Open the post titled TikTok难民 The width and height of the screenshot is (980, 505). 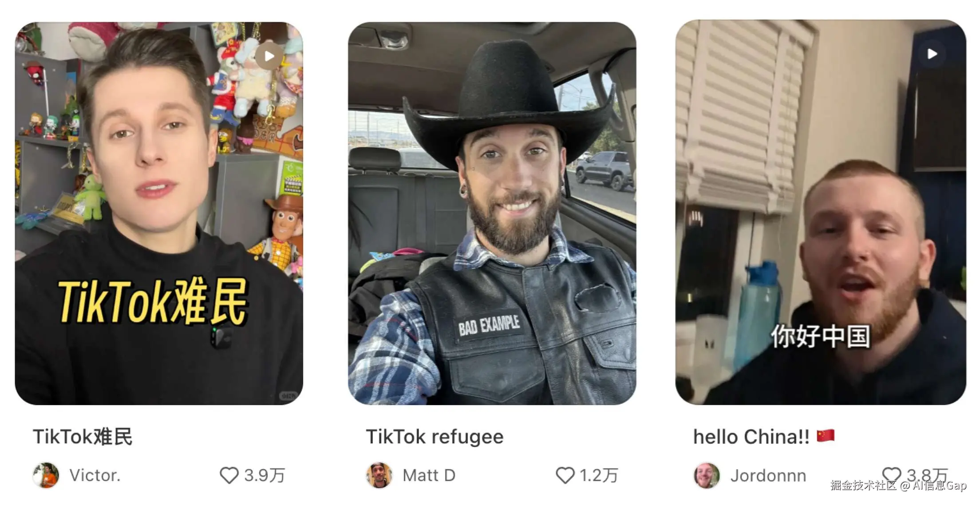(x=83, y=437)
